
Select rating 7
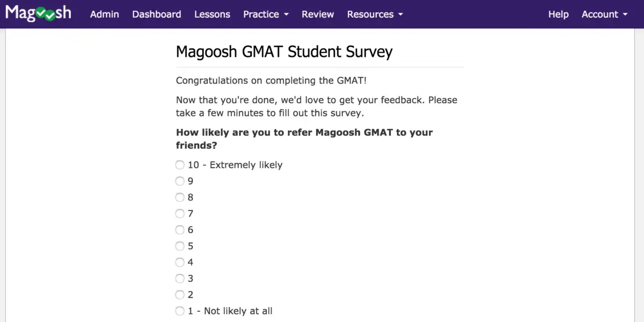coord(180,213)
